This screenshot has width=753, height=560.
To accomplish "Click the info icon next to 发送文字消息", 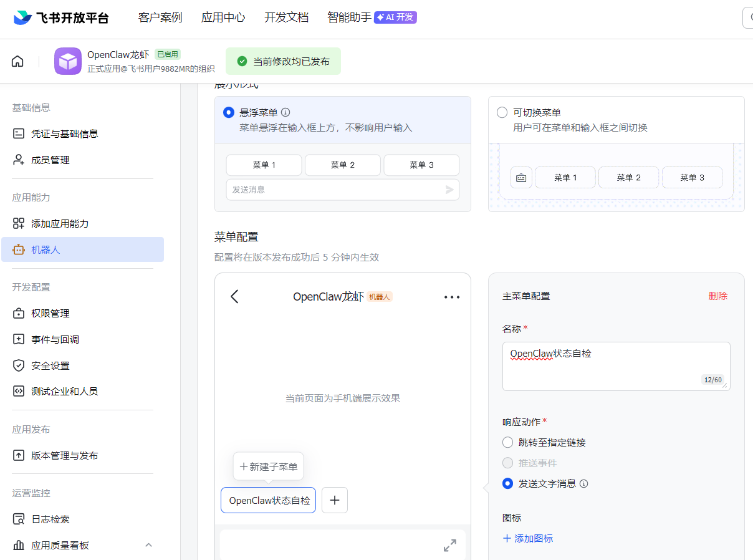I will click(584, 483).
